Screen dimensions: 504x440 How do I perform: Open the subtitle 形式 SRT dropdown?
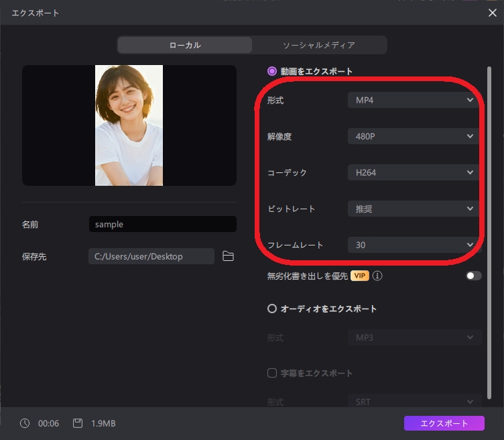(x=414, y=401)
